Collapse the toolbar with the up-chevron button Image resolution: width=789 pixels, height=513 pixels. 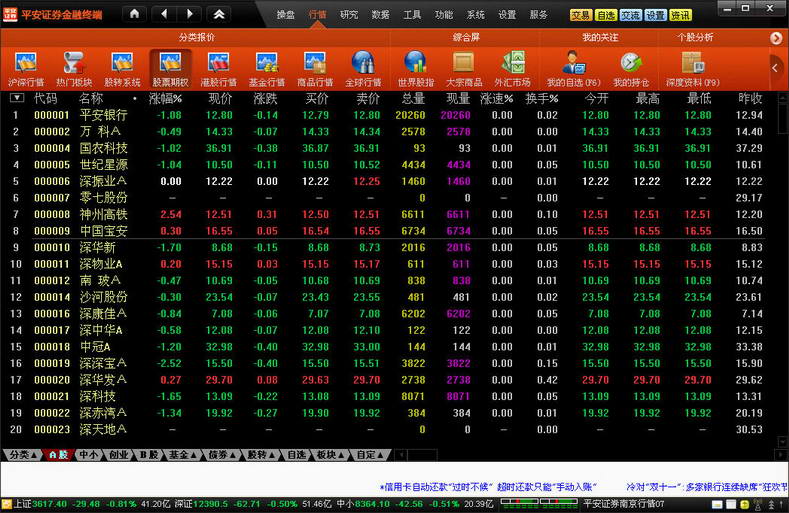tap(219, 15)
